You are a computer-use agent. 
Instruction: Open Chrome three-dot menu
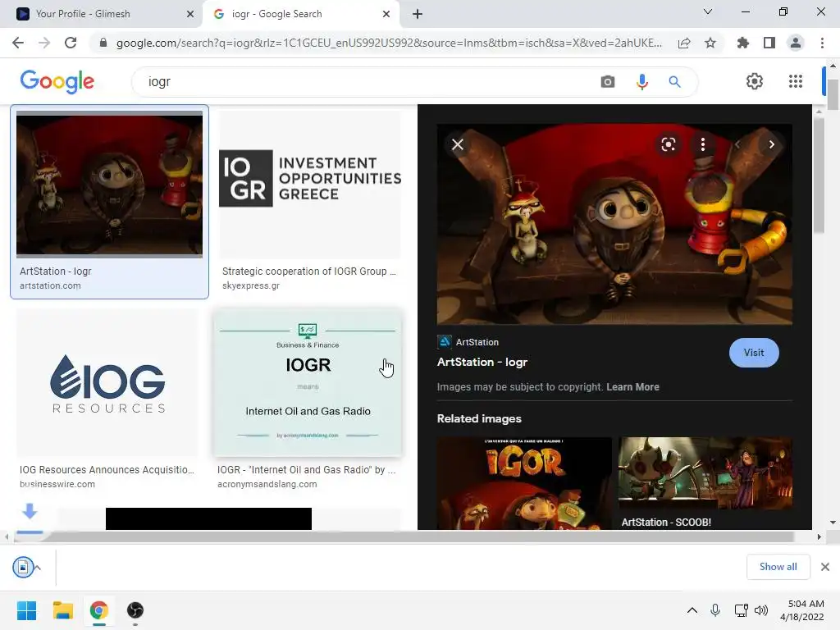[x=822, y=43]
